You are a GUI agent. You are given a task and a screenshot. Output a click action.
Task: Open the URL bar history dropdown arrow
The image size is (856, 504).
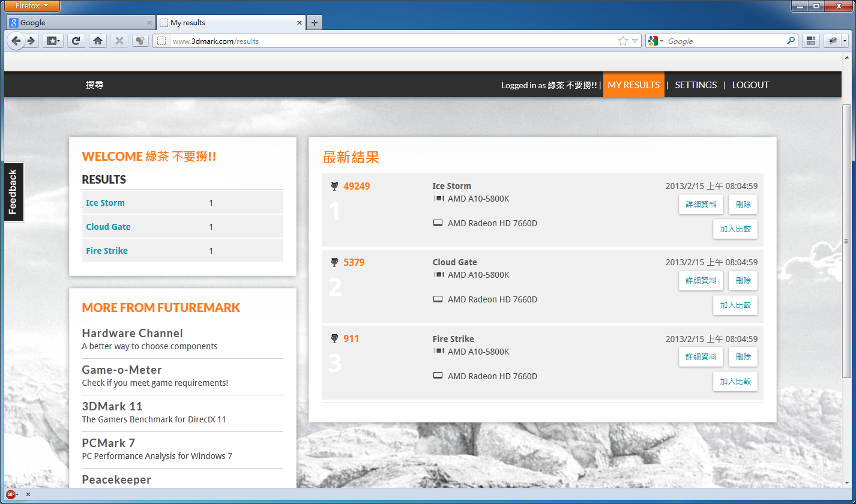[634, 41]
